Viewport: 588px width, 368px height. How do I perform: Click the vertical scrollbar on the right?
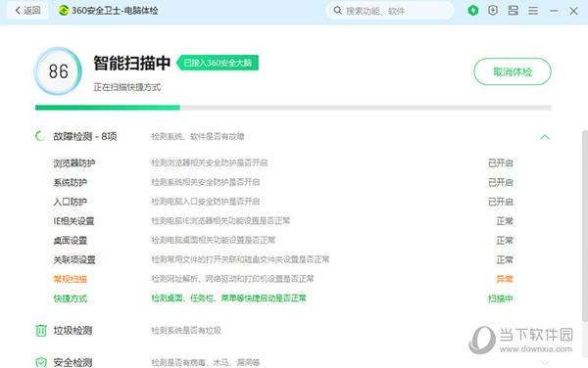(585, 226)
